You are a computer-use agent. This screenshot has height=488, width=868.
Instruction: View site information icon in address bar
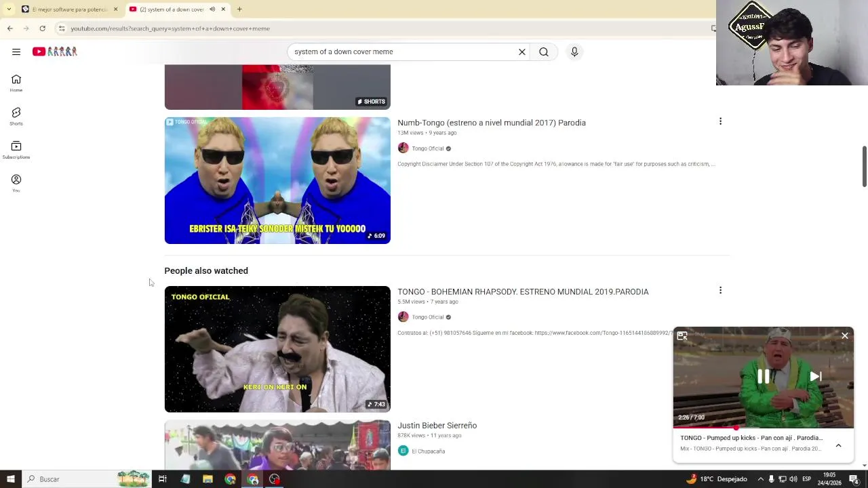click(62, 28)
